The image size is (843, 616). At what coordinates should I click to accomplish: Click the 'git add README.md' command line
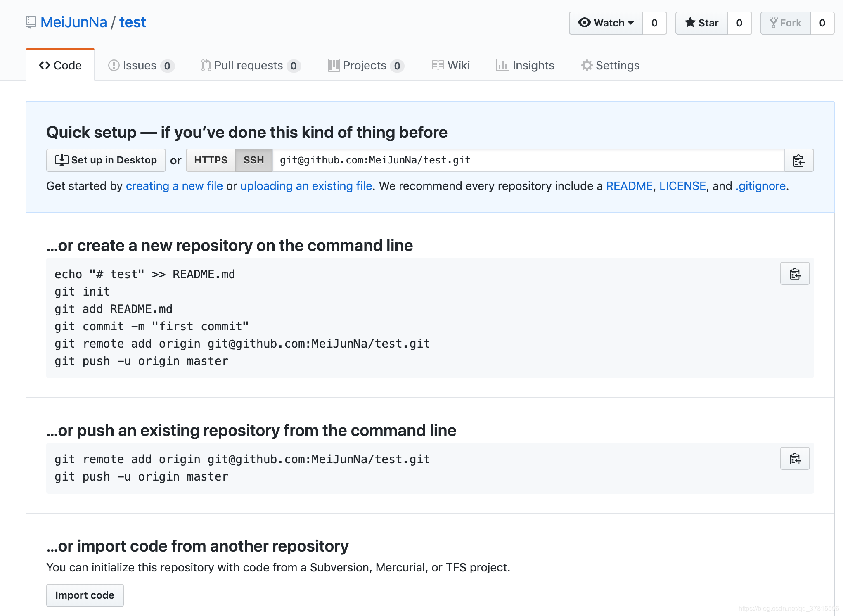pyautogui.click(x=114, y=309)
